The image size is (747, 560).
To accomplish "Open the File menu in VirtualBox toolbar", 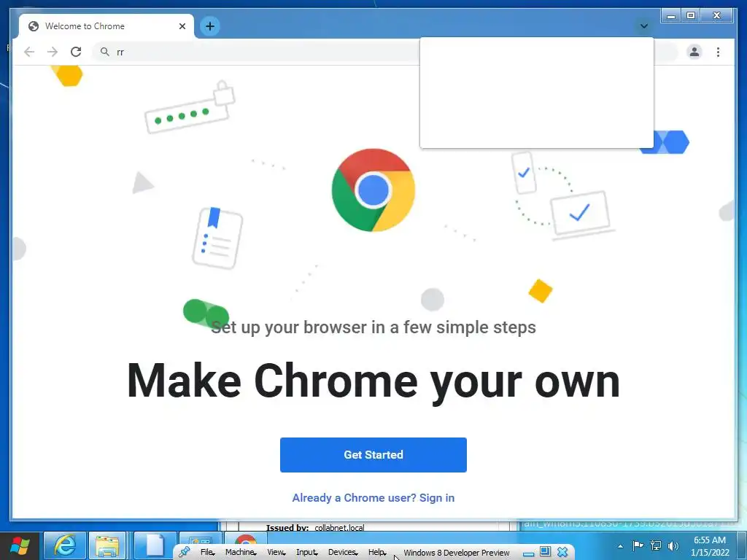I will pos(207,553).
